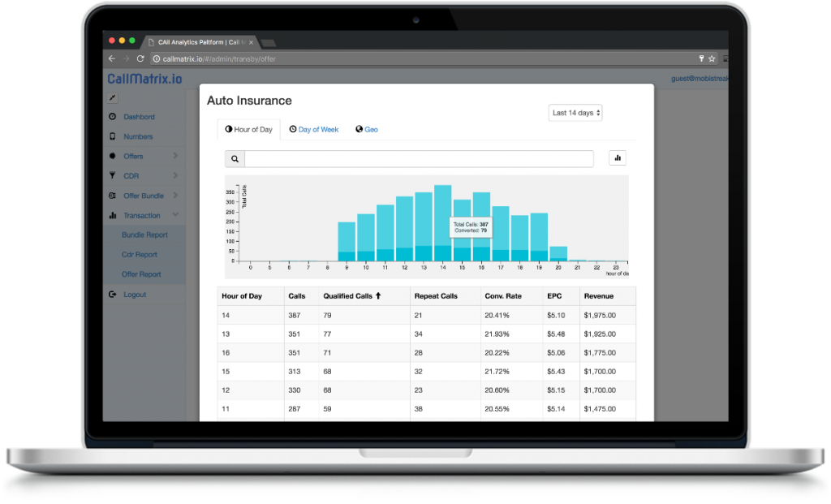
Task: Click the Numbers phone icon
Action: [113, 136]
